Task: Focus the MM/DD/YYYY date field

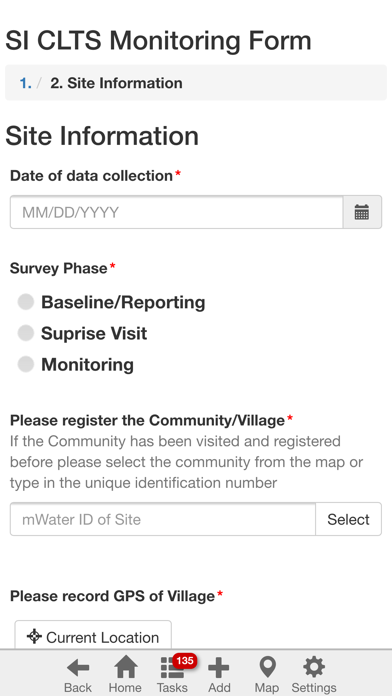Action: click(177, 213)
